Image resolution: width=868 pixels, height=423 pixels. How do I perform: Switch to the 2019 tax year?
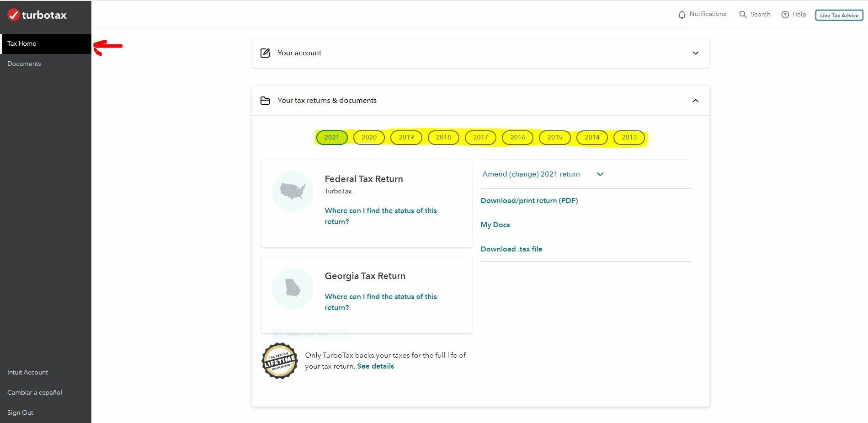(406, 137)
